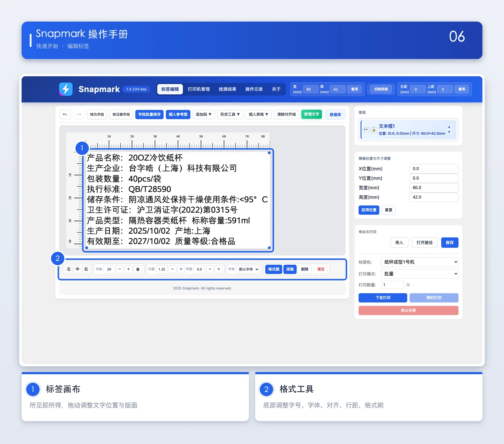
Task: Click the 打开路径 button
Action: [x=425, y=243]
